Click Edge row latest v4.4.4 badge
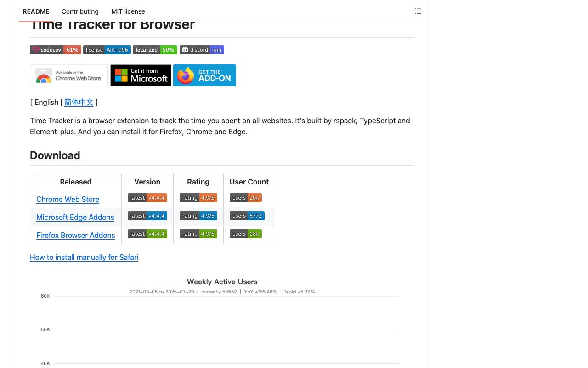Viewport: 588px width, 368px height. [x=147, y=216]
